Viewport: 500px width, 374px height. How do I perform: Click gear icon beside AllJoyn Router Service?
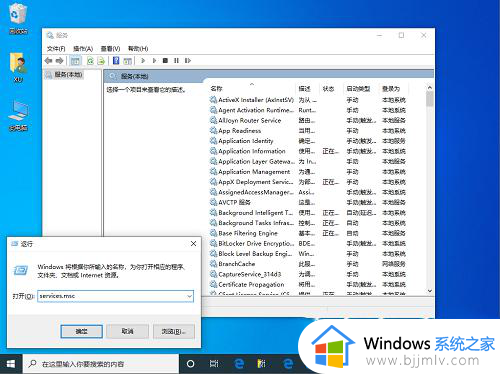(213, 120)
